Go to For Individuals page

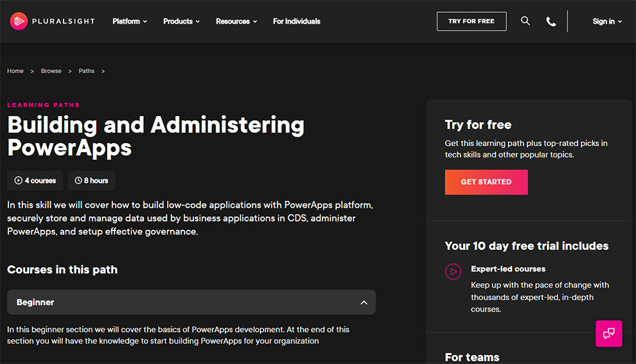(x=297, y=21)
